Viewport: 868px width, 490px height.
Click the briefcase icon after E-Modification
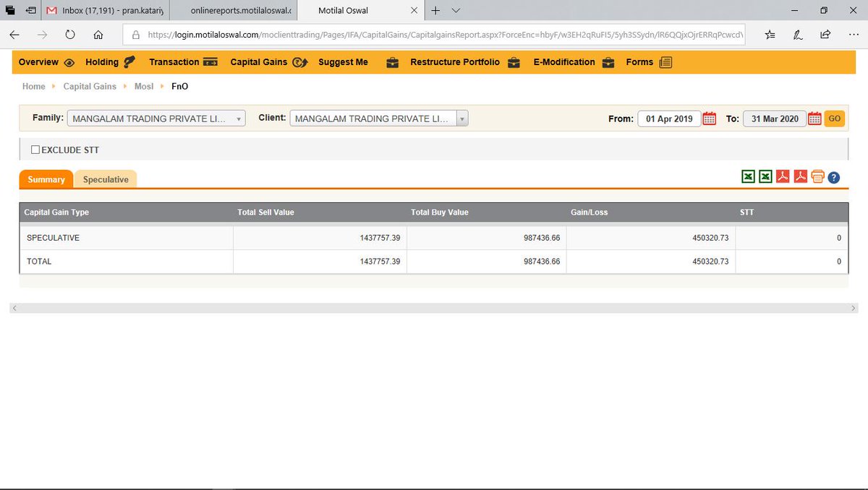coord(608,63)
